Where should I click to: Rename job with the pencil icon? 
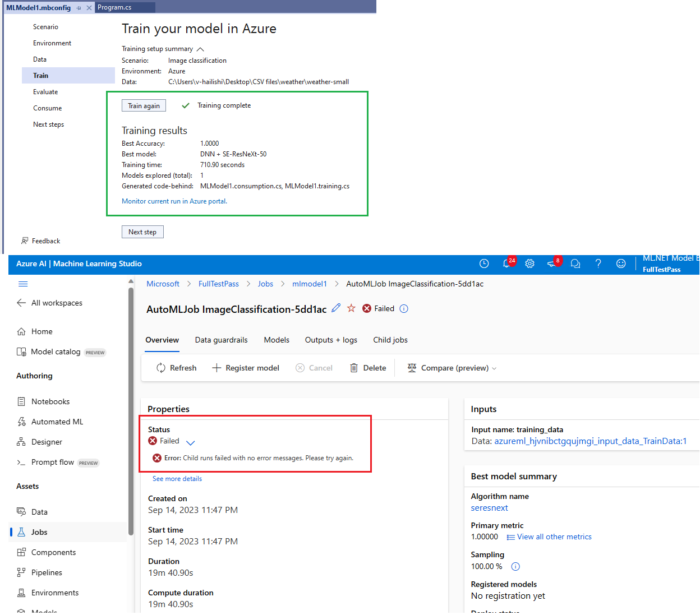(x=336, y=308)
